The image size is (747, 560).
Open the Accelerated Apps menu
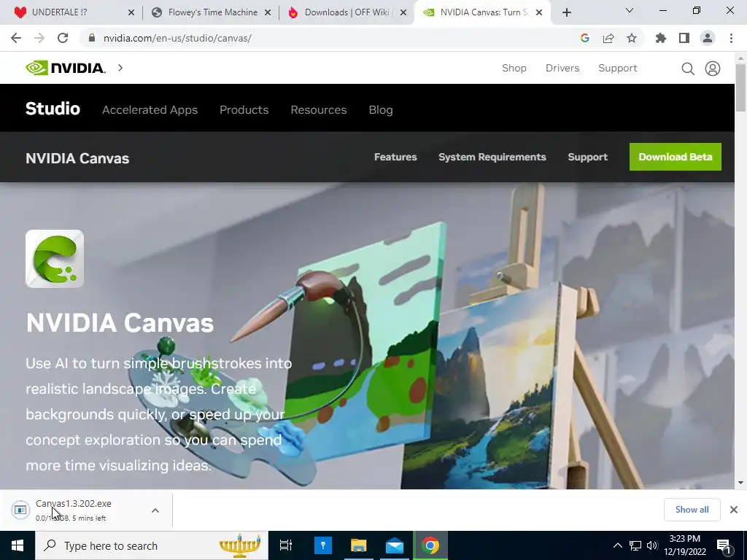(150, 110)
